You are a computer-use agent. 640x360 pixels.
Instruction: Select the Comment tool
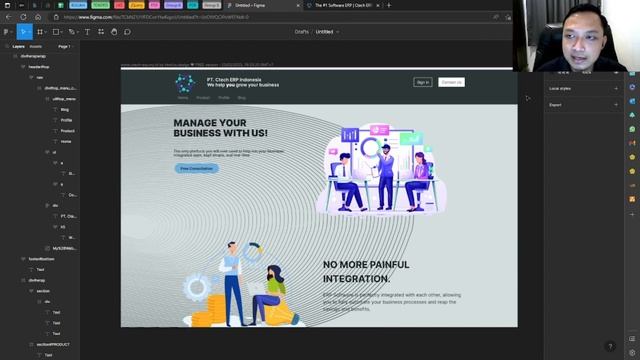point(127,32)
